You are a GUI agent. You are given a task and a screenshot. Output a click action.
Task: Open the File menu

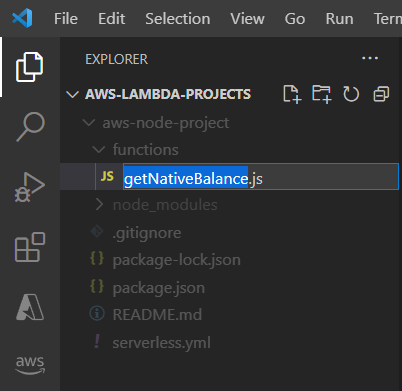tap(66, 19)
